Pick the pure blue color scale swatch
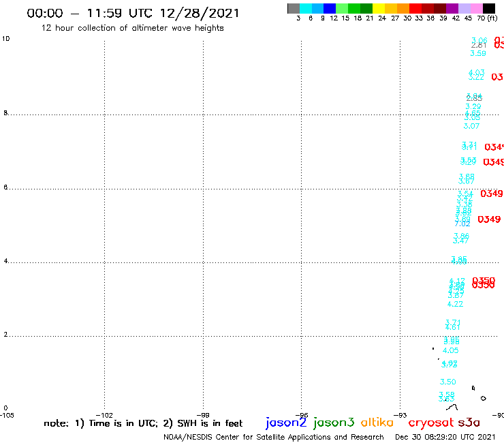 (330, 8)
